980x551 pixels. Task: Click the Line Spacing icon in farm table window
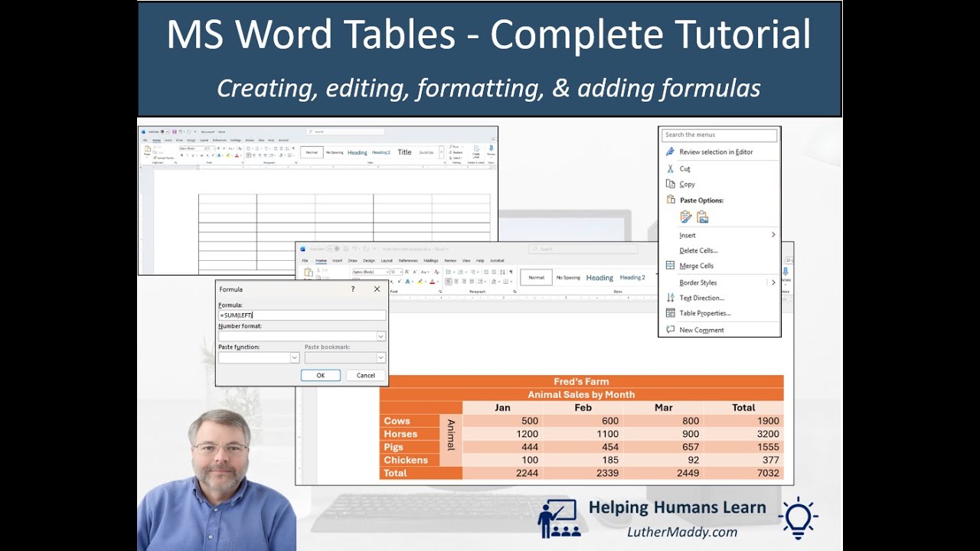pos(480,282)
